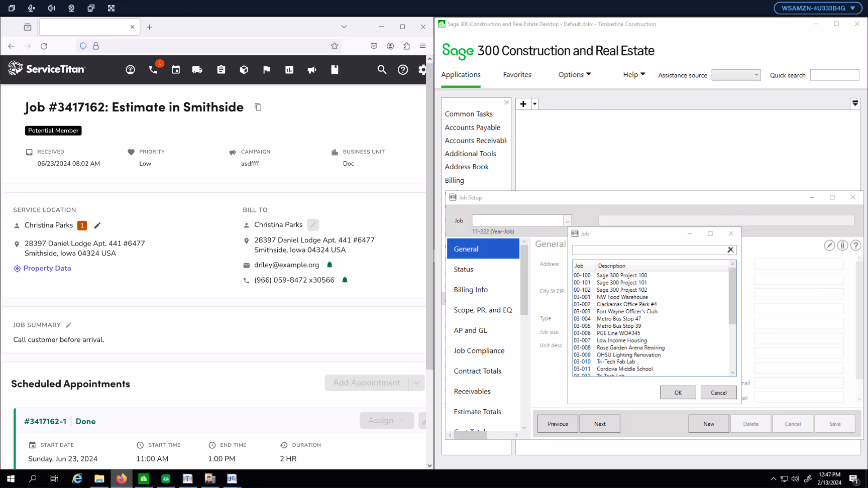This screenshot has width=868, height=488.
Task: Click the phone notification bell
Action: pyautogui.click(x=345, y=280)
